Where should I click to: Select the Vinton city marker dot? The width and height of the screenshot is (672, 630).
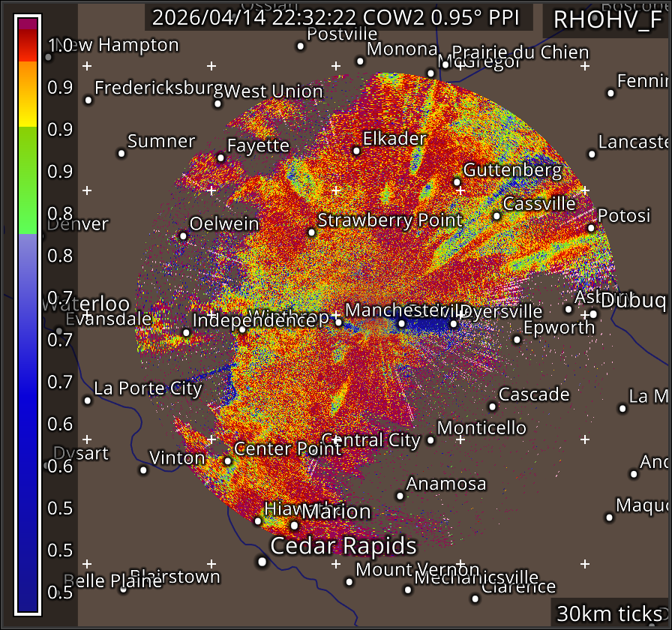(143, 470)
